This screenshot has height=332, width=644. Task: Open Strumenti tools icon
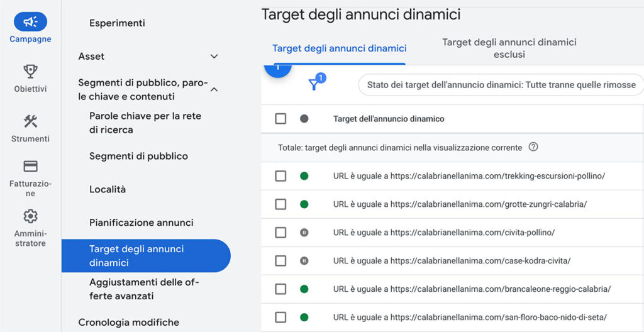30,121
